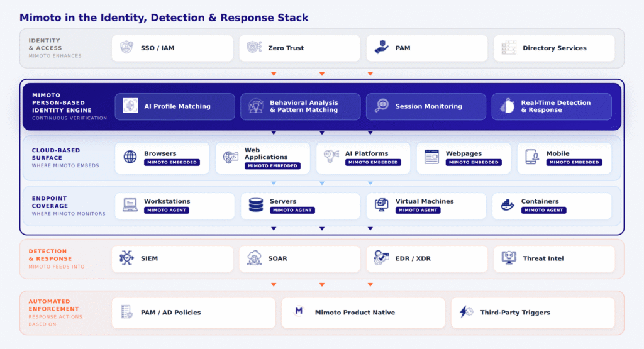Select the Real-Time Detection & Response card
This screenshot has height=349, width=644.
click(551, 106)
